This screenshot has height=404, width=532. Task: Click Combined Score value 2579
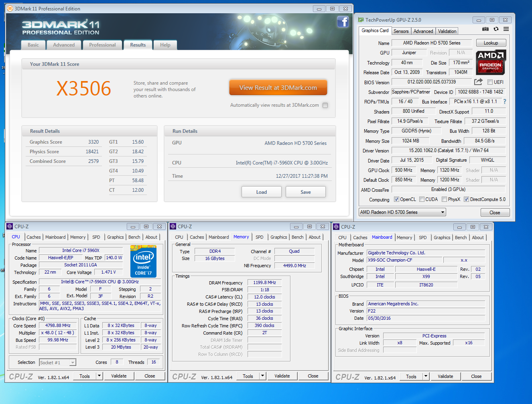(x=93, y=161)
